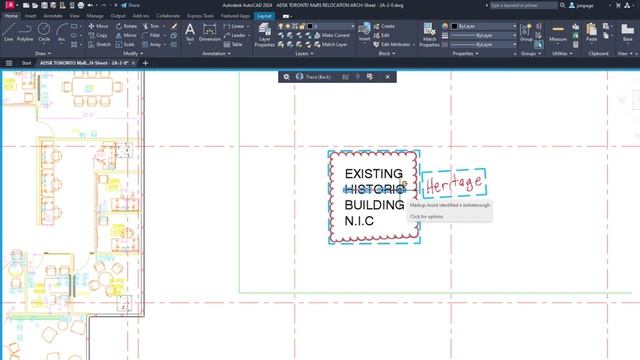Activate the Copy command
640x360 pixels.
(x=98, y=36)
